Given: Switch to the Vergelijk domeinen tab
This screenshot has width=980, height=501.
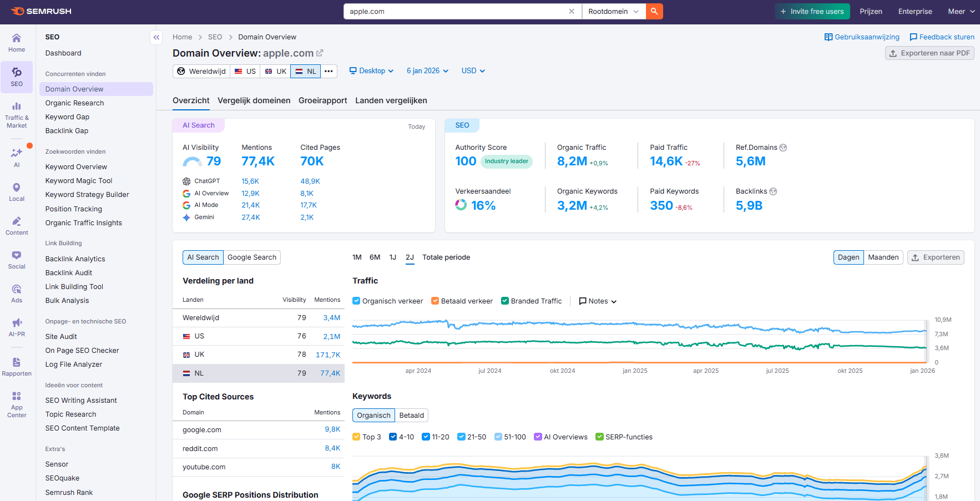Looking at the screenshot, I should point(254,100).
